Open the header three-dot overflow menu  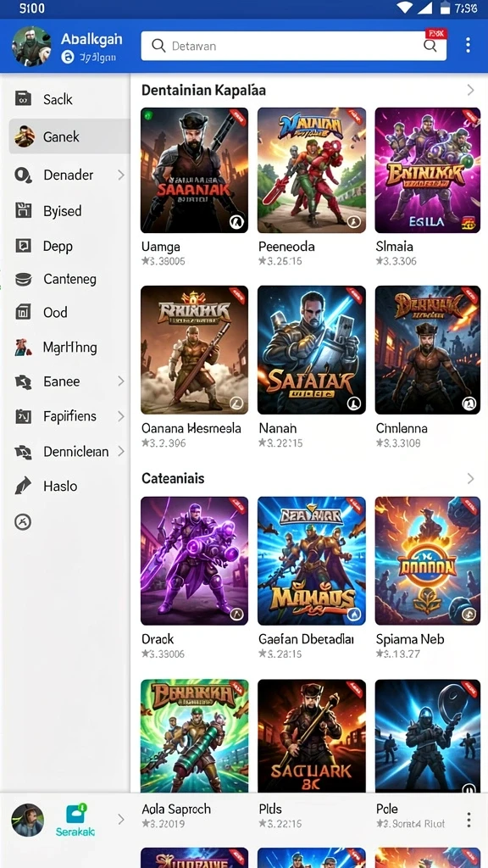[468, 46]
